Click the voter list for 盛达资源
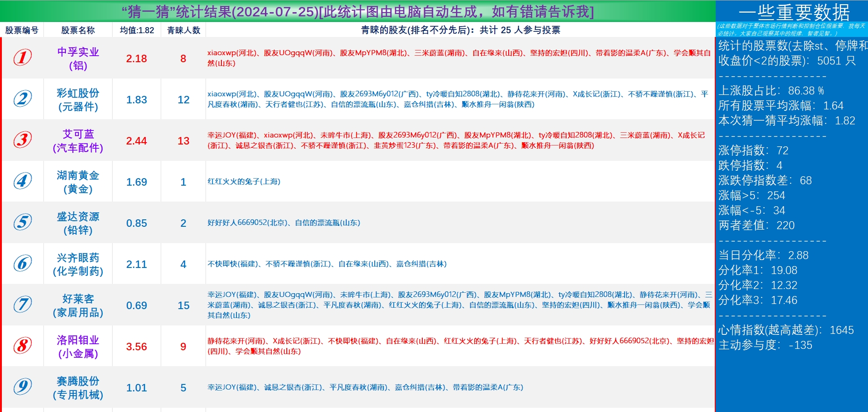Image resolution: width=868 pixels, height=412 pixels. point(284,223)
